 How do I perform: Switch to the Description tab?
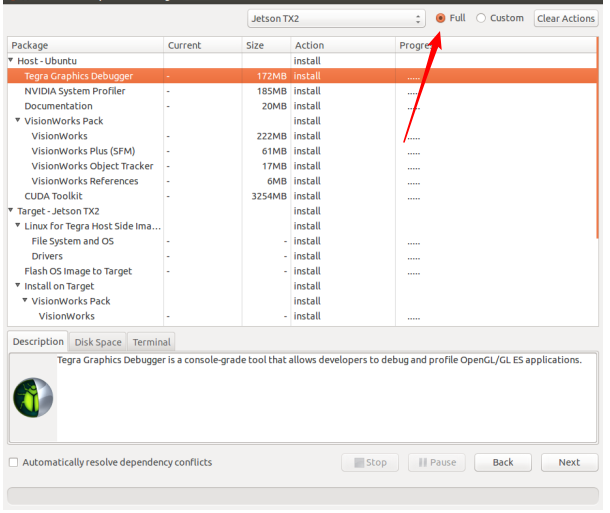click(38, 341)
